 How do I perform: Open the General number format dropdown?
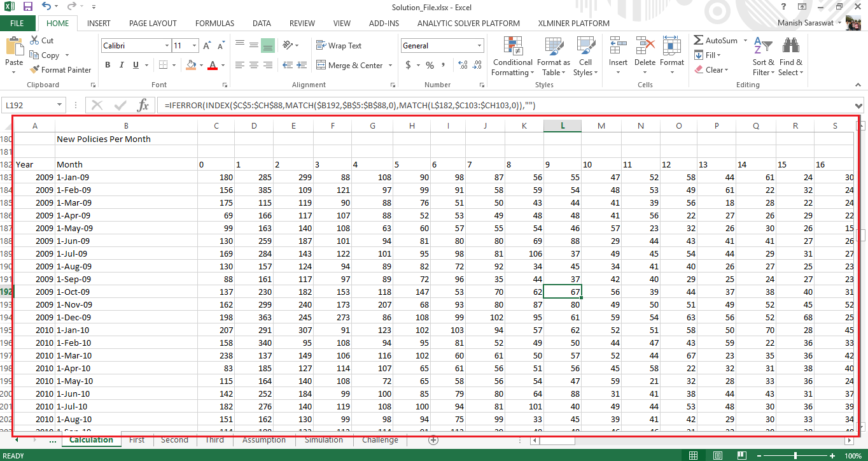point(479,46)
